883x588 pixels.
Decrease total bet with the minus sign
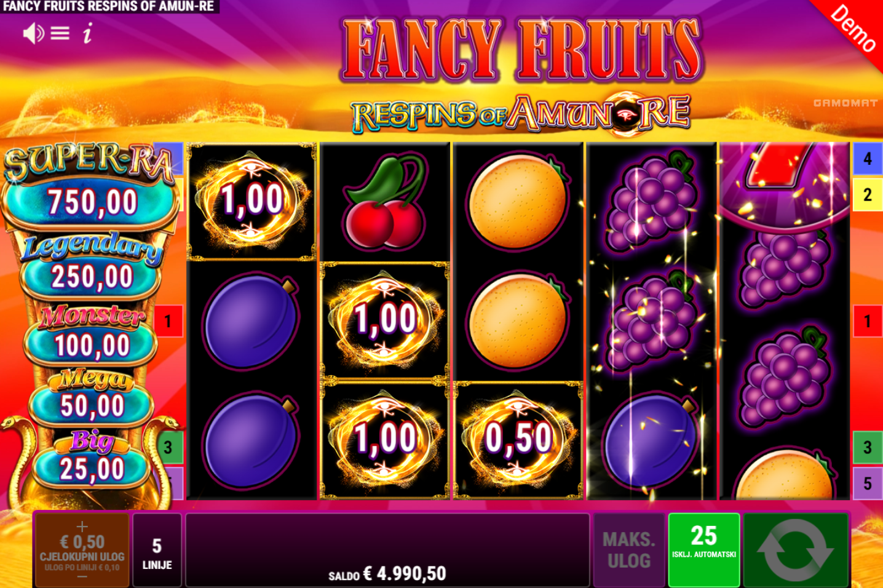(82, 577)
